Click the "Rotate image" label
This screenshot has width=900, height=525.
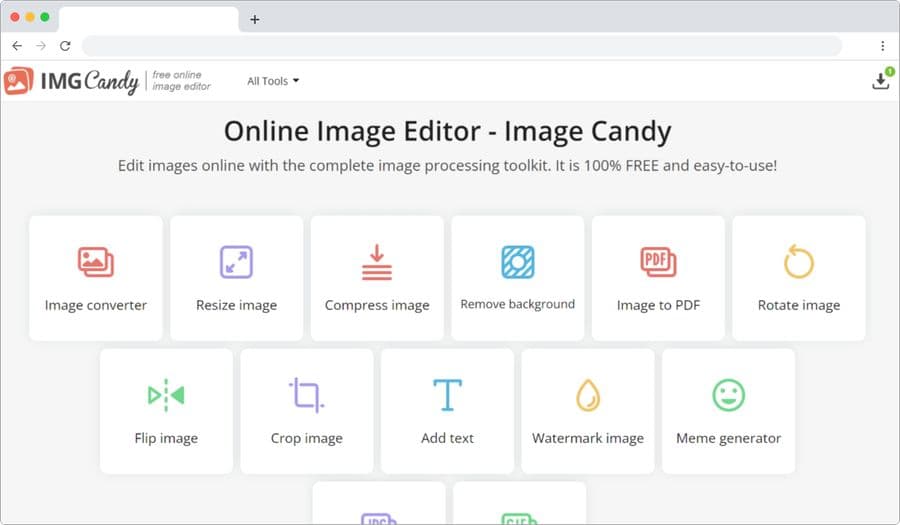coord(799,305)
